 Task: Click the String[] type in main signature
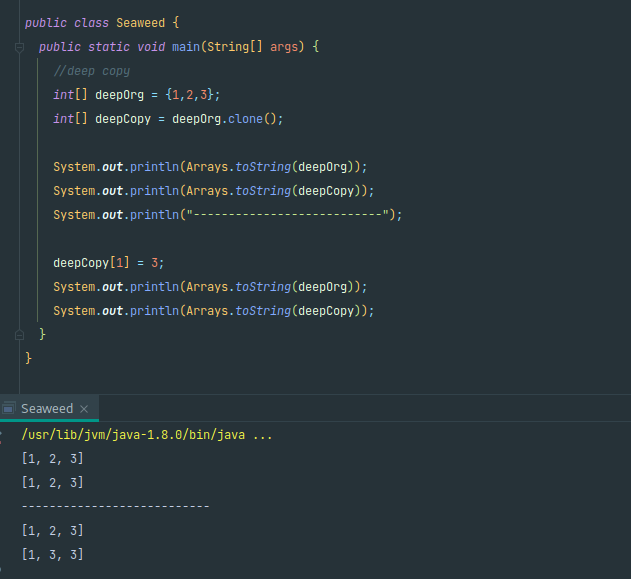click(x=235, y=47)
